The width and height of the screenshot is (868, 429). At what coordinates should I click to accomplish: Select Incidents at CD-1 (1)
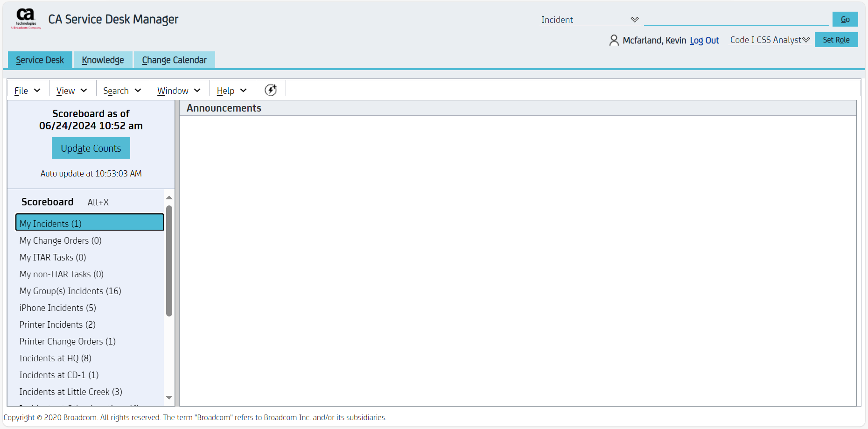pos(59,375)
